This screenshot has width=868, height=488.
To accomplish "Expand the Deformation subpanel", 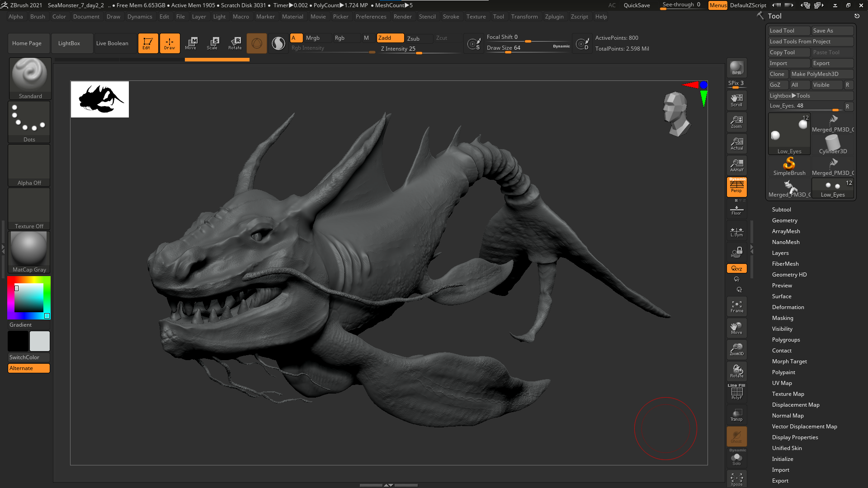I will (788, 307).
